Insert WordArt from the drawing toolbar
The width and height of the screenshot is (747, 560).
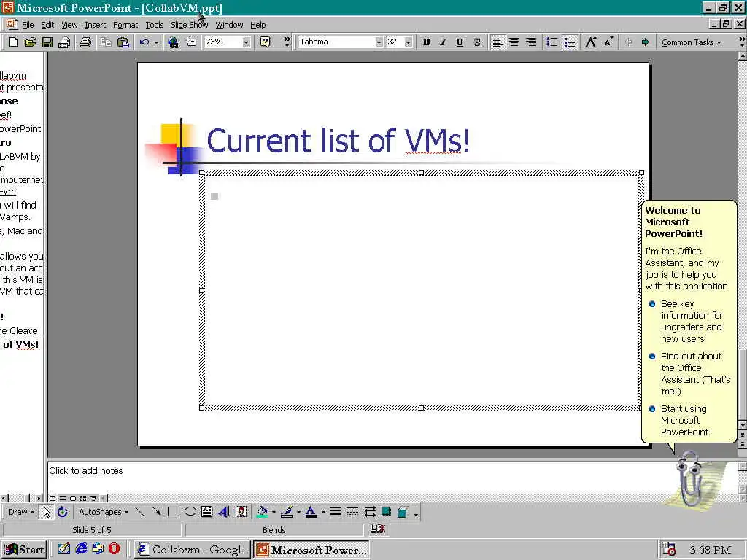click(x=224, y=512)
